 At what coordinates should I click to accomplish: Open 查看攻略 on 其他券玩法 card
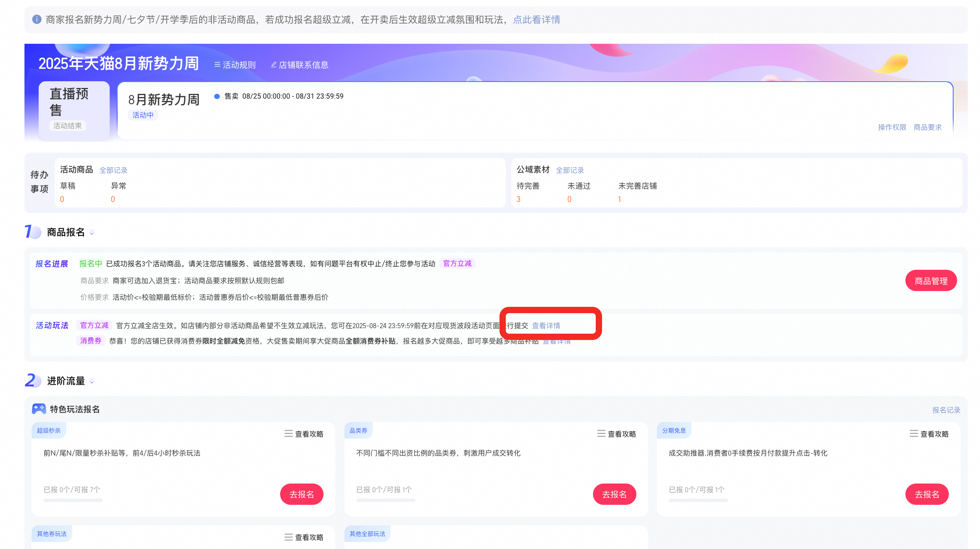tap(309, 538)
